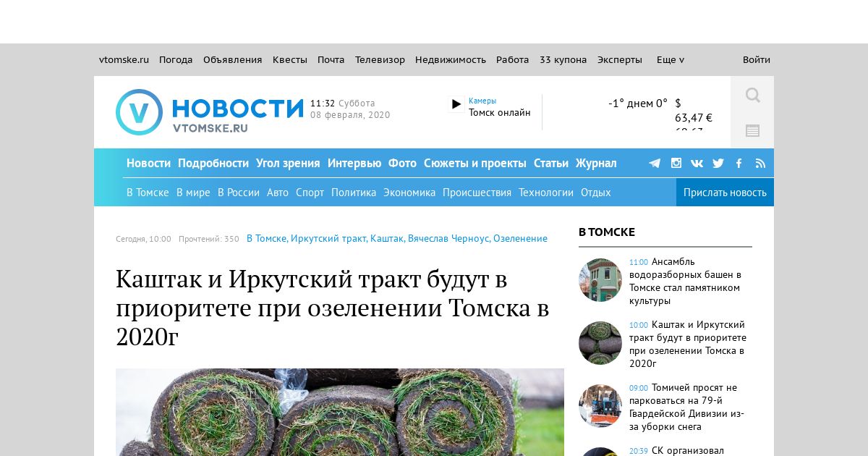
Task: Open '33 купона' top bar link
Action: 563,60
